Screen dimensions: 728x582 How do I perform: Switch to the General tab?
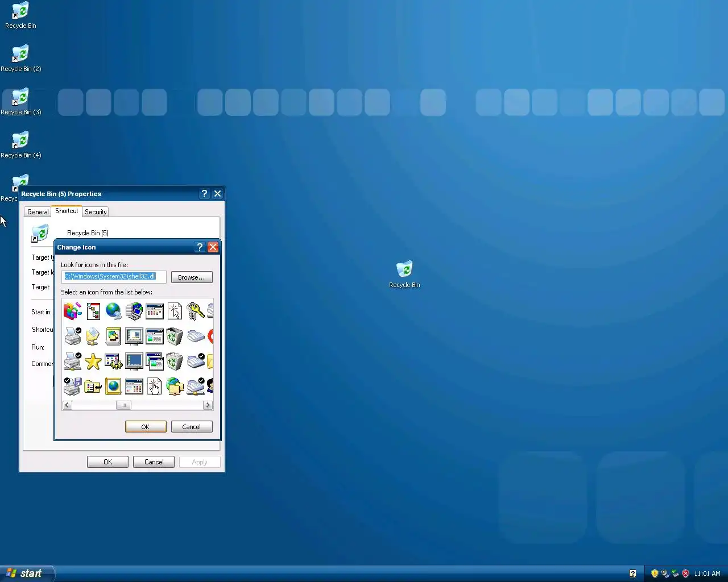pos(38,212)
